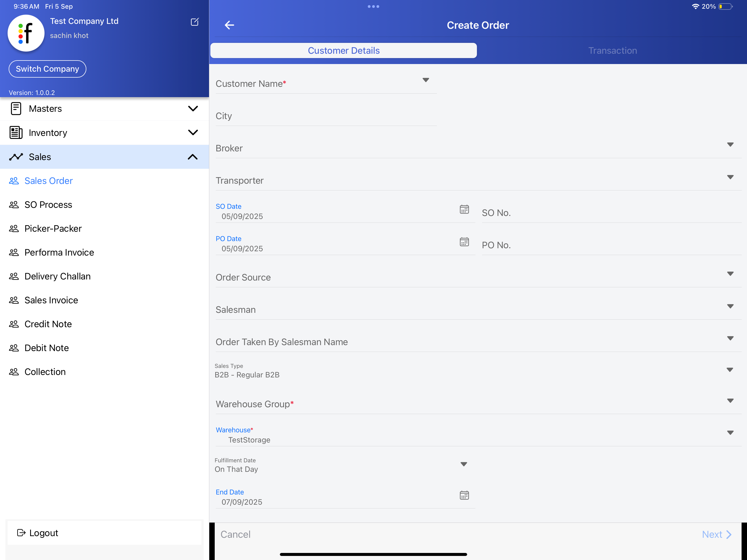This screenshot has height=560, width=747.
Task: Focus the PO No. input field
Action: click(x=611, y=245)
